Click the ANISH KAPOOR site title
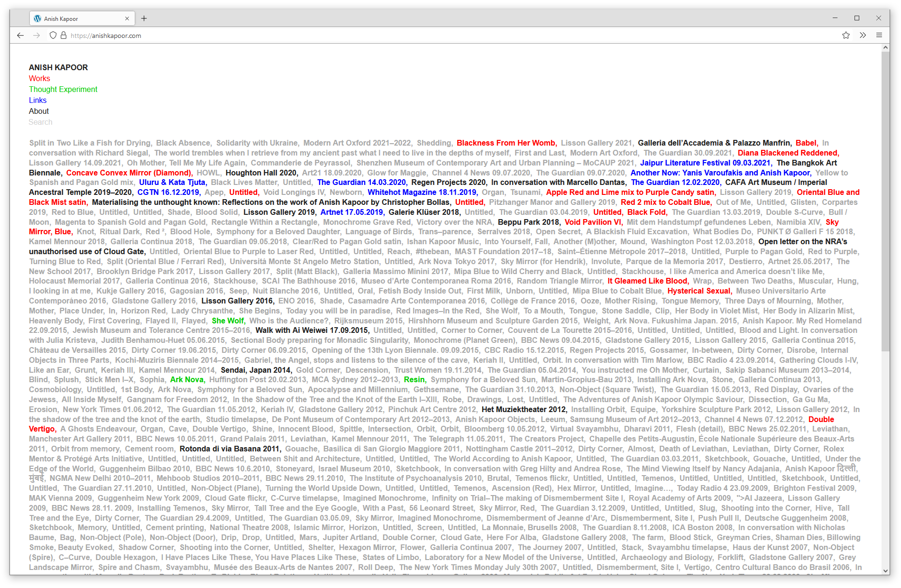Viewport: 901px width, 588px height. pyautogui.click(x=58, y=67)
